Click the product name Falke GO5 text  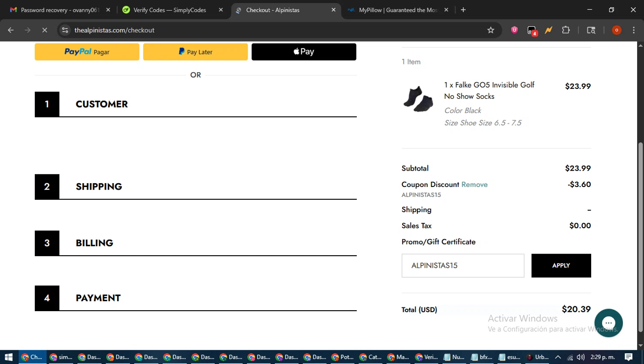pyautogui.click(x=489, y=91)
